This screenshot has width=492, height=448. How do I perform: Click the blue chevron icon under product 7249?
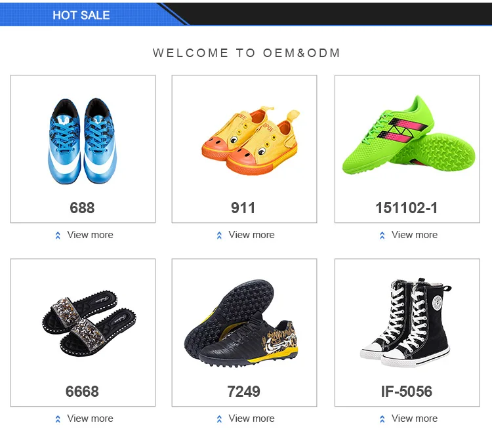(219, 419)
